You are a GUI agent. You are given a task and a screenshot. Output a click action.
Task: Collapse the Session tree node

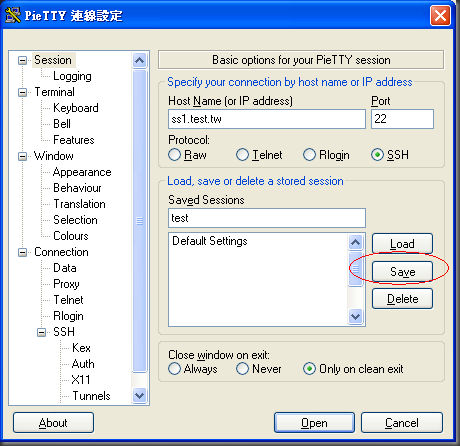(x=22, y=60)
